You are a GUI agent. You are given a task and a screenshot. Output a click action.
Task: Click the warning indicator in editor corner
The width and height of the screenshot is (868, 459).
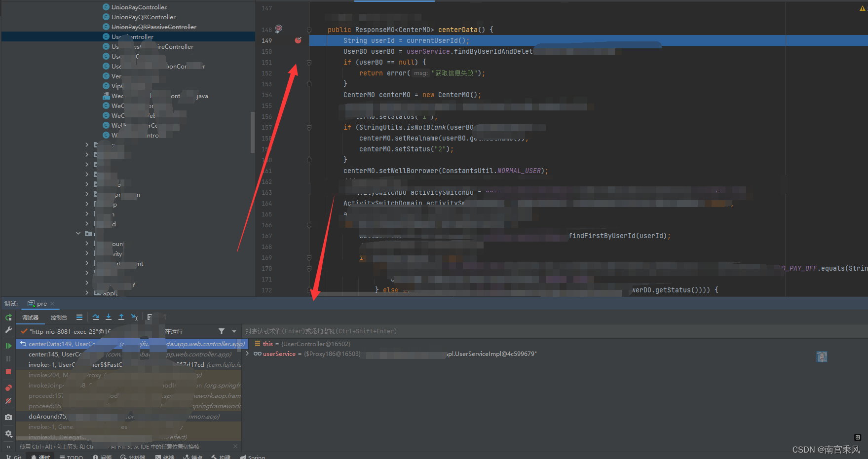(863, 8)
